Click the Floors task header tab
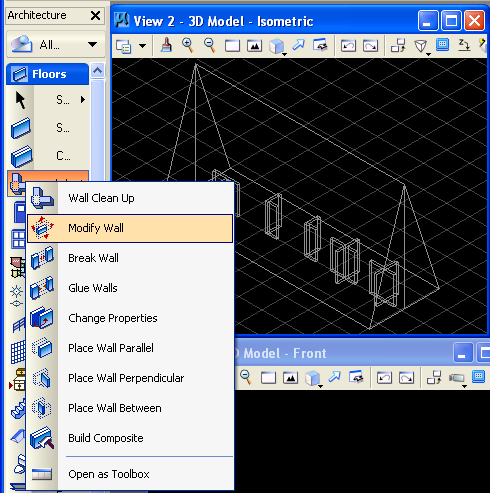The height and width of the screenshot is (493, 490). [47, 74]
